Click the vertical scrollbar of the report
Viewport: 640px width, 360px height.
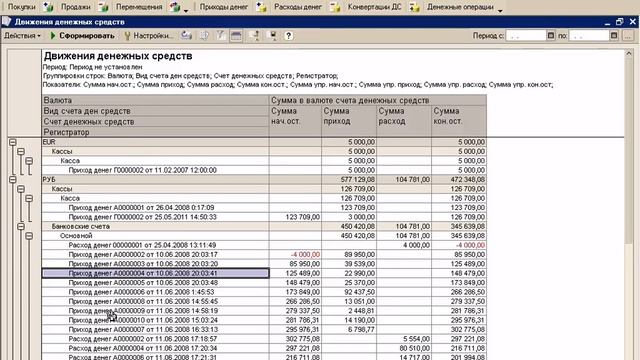pyautogui.click(x=628, y=151)
